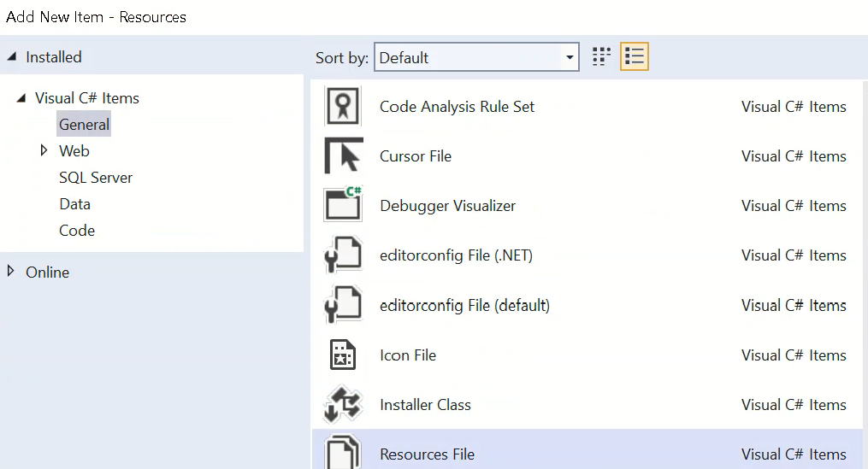
Task: Select the Installer Class icon
Action: coord(343,404)
